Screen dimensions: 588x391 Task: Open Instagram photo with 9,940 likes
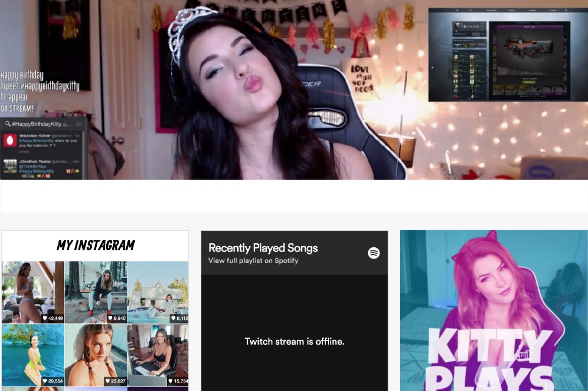[x=96, y=292]
